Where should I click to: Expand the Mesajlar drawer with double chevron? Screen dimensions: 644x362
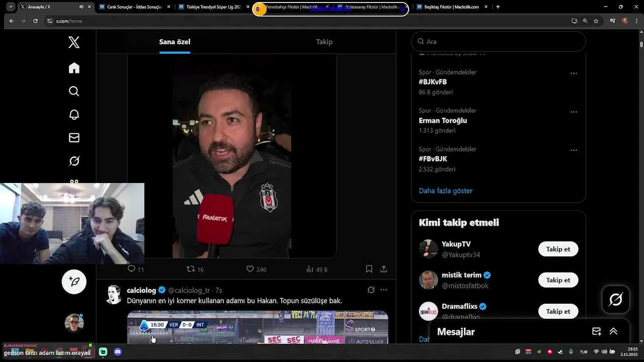coord(613,331)
